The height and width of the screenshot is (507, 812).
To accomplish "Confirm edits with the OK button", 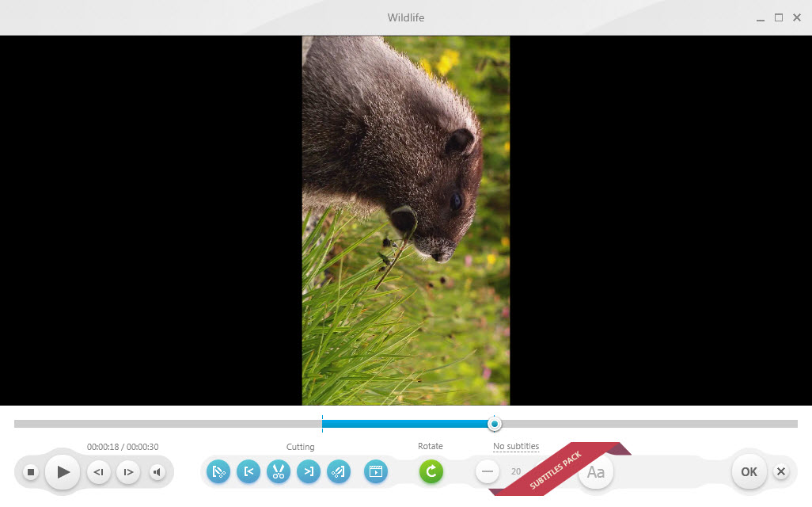I will [749, 472].
